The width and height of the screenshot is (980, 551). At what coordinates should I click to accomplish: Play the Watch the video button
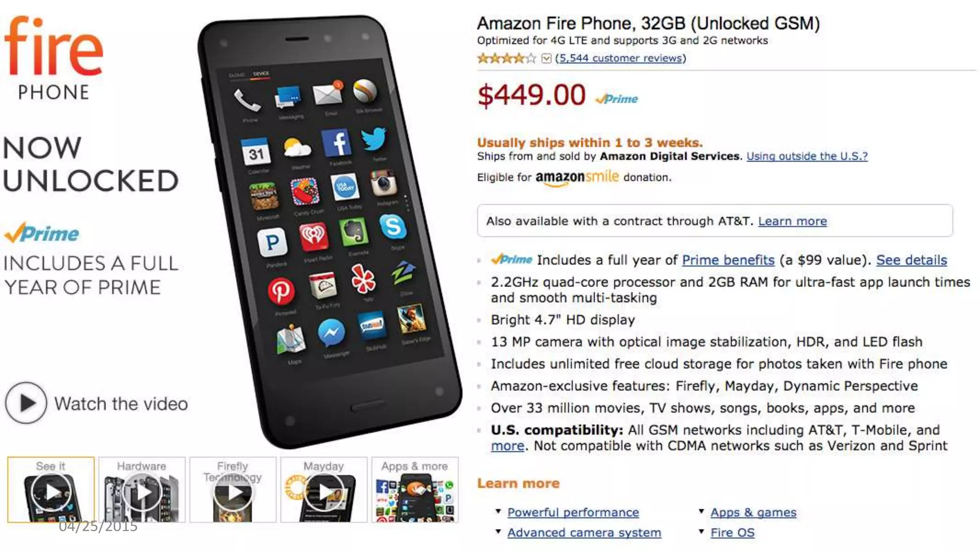[26, 403]
